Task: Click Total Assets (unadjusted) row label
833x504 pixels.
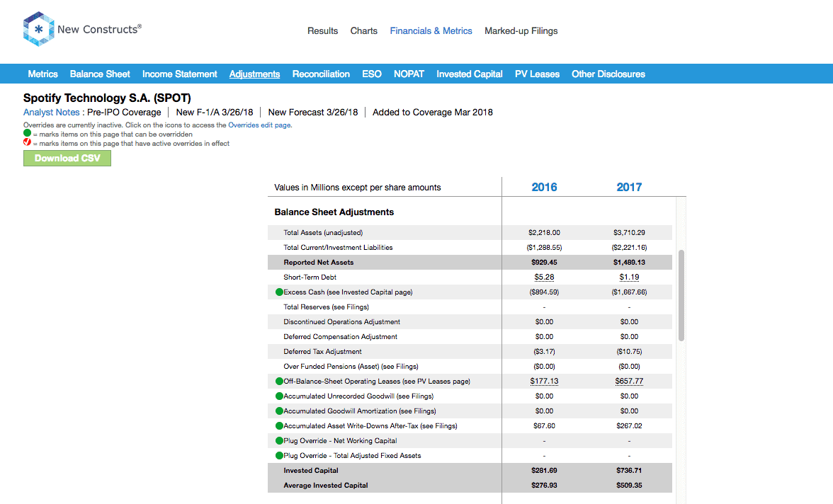Action: pyautogui.click(x=323, y=233)
